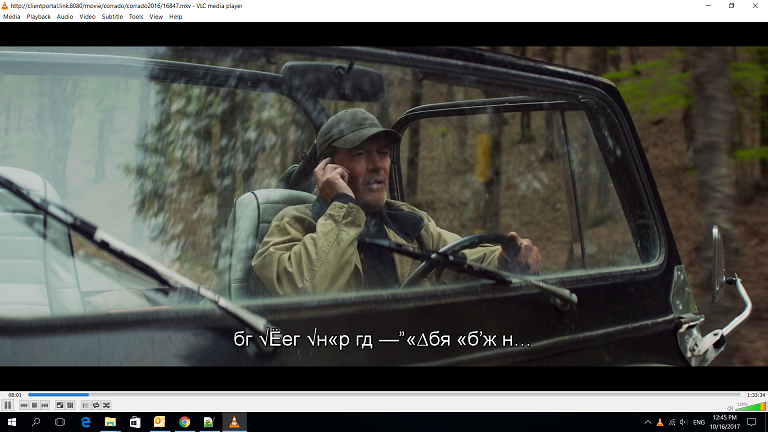Seek within the video on the progress bar
This screenshot has width=768, height=432.
coord(384,394)
